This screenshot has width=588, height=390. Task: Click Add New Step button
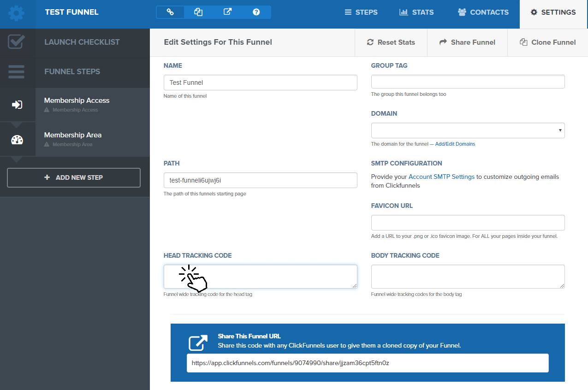74,177
